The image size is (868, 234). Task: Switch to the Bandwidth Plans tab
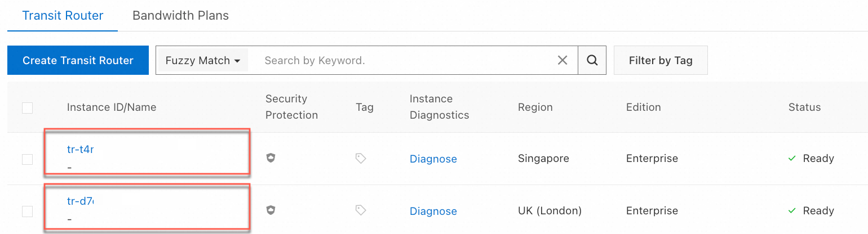point(180,15)
